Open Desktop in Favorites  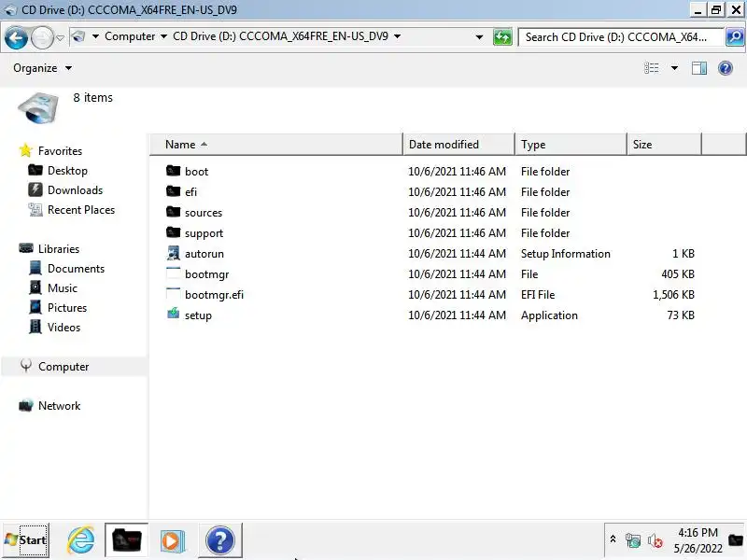(x=59, y=171)
